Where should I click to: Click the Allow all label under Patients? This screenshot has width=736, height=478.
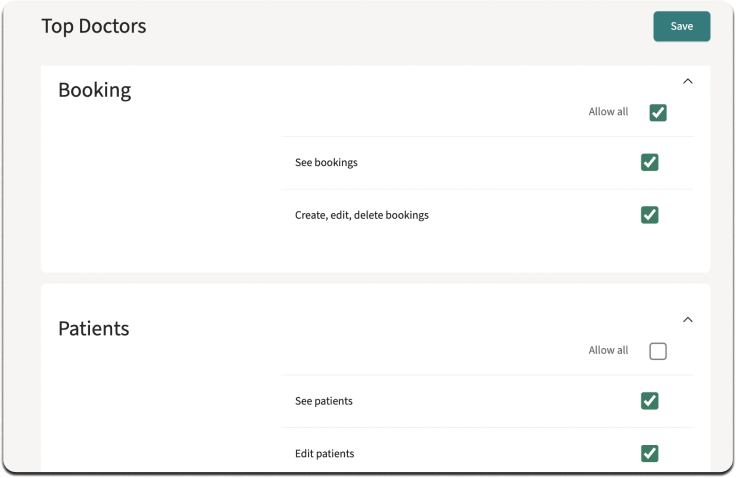(608, 350)
